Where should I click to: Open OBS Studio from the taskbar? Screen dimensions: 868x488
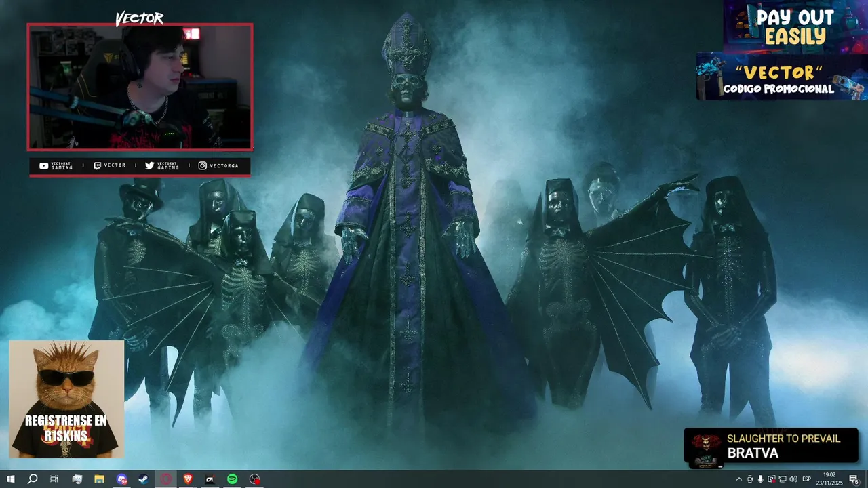click(254, 479)
